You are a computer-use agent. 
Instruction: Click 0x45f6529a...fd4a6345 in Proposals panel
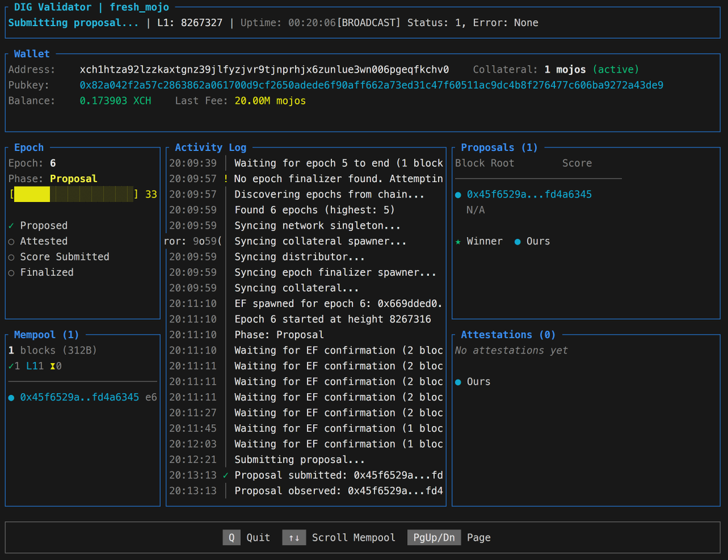tap(529, 195)
